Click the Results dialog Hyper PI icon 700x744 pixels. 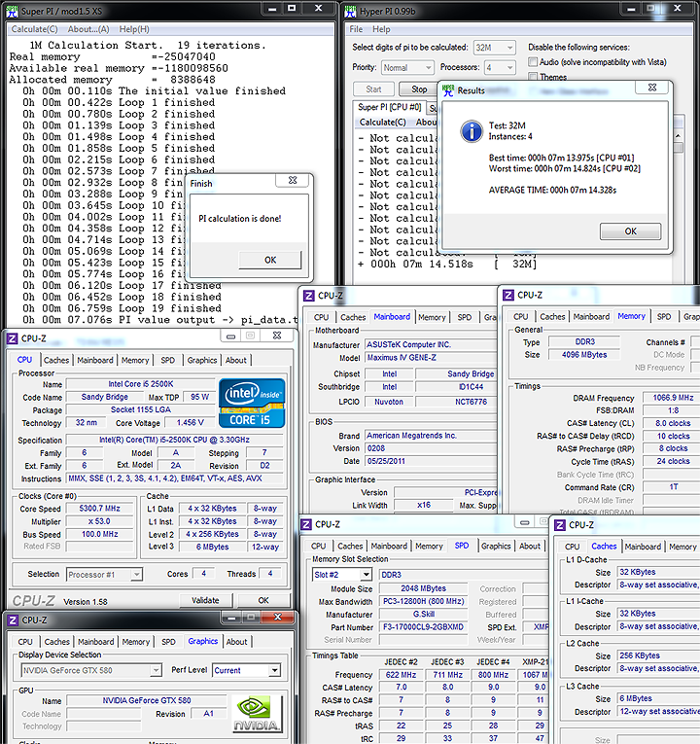click(447, 90)
